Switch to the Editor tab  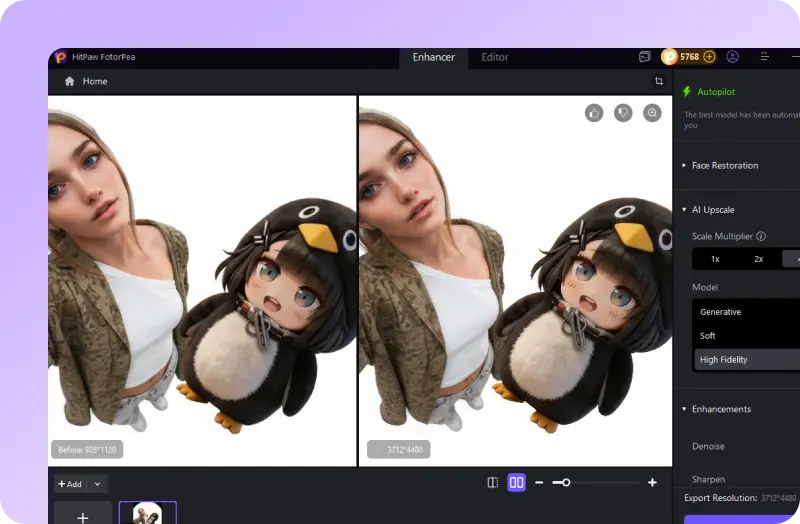tap(495, 57)
